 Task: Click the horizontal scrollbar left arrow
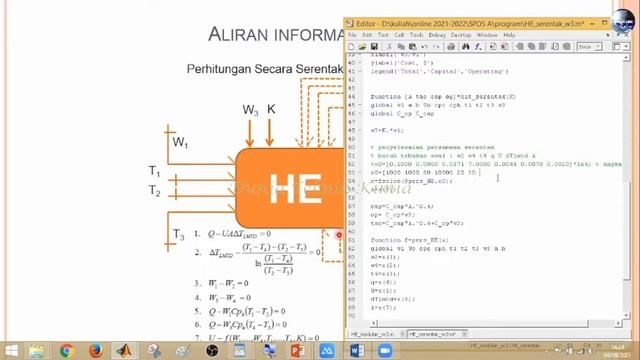coord(374,324)
